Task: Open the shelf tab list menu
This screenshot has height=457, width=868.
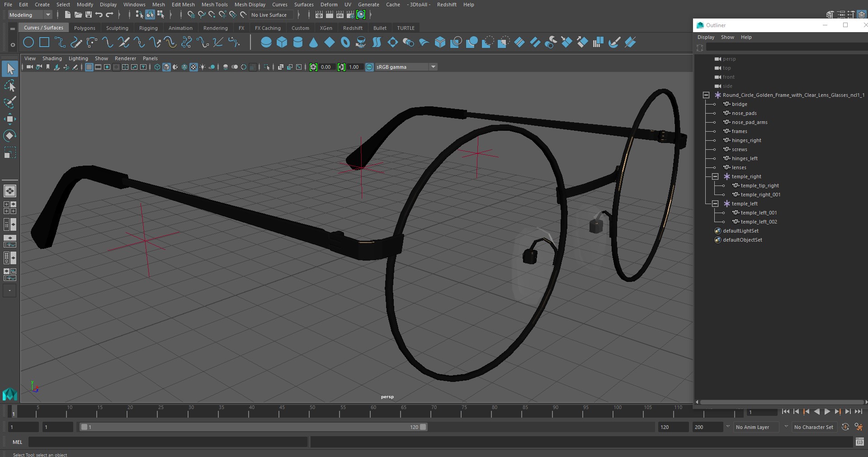Action: [x=13, y=29]
